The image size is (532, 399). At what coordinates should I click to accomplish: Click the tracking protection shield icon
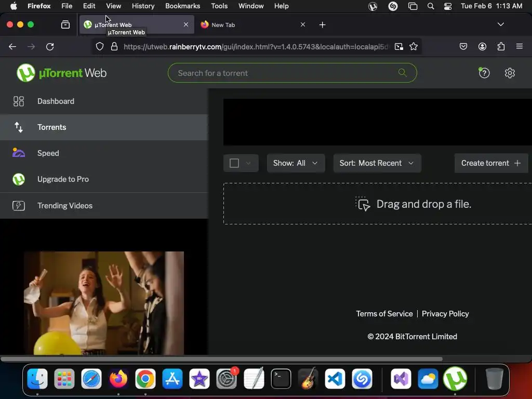pyautogui.click(x=99, y=46)
